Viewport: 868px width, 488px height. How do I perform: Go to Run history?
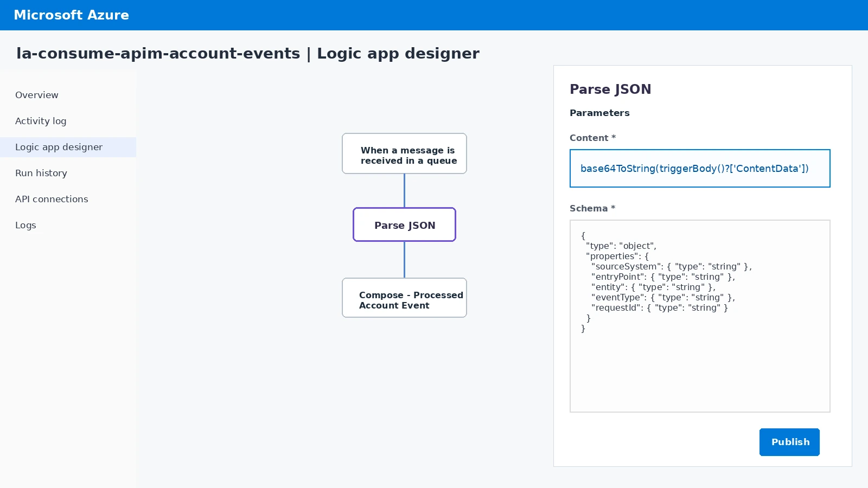[x=68, y=173]
